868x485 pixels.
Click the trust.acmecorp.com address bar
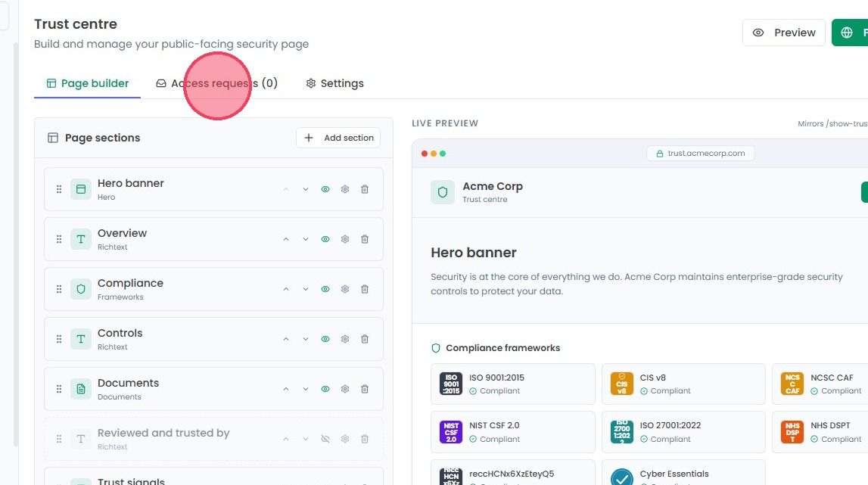coord(700,154)
